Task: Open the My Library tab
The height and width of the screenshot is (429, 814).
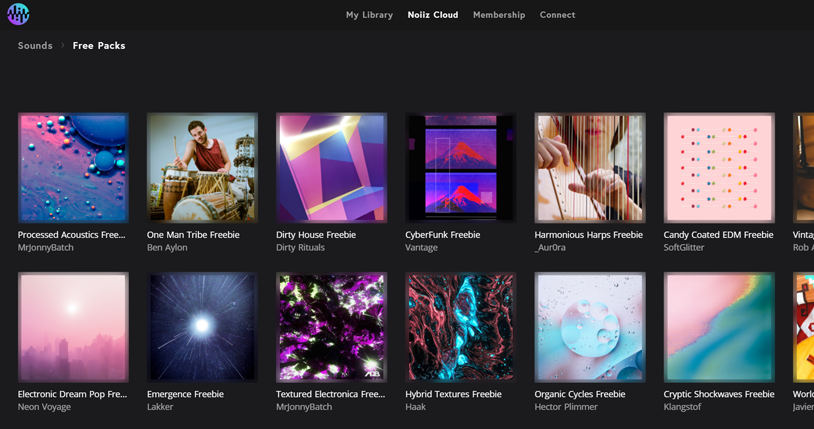Action: coord(369,15)
